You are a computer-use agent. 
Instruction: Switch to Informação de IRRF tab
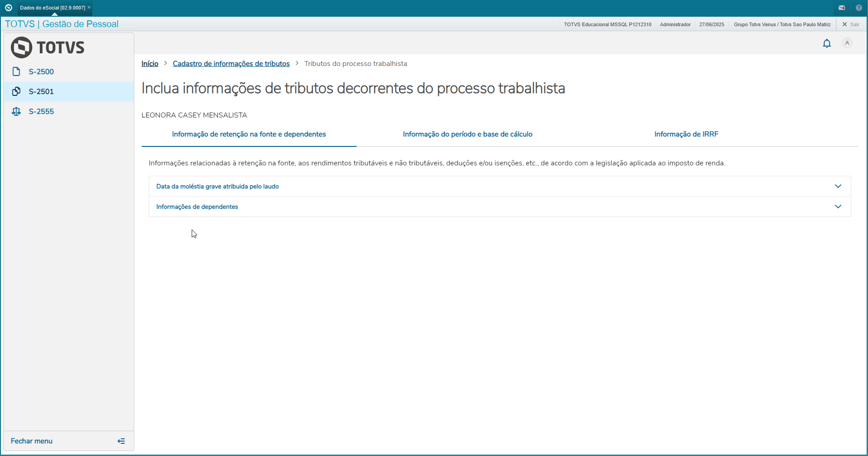click(686, 134)
